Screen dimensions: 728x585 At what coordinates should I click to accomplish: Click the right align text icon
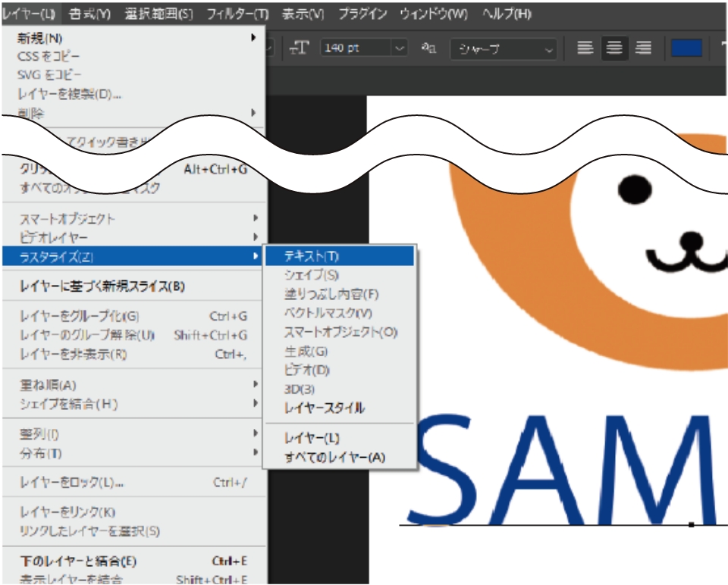[x=643, y=48]
